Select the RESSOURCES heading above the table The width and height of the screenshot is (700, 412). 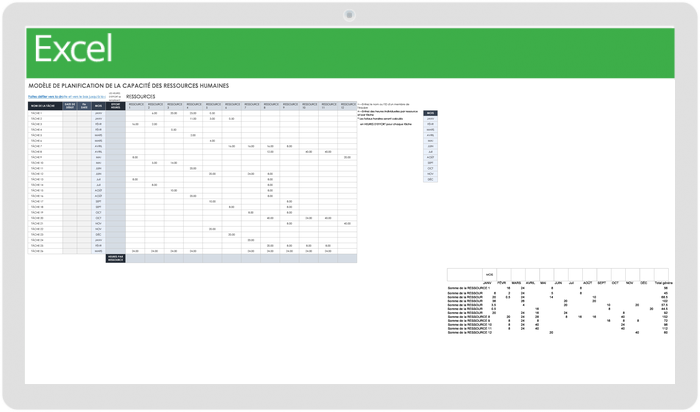click(141, 96)
